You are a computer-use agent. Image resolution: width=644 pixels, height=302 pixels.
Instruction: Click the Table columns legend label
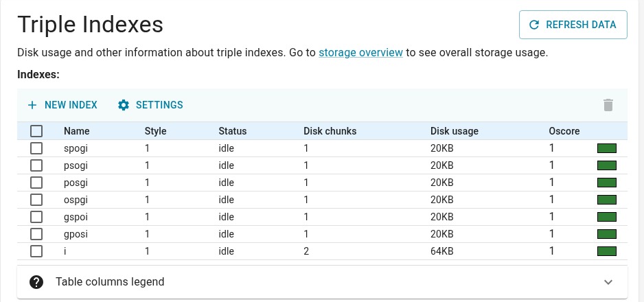(110, 282)
